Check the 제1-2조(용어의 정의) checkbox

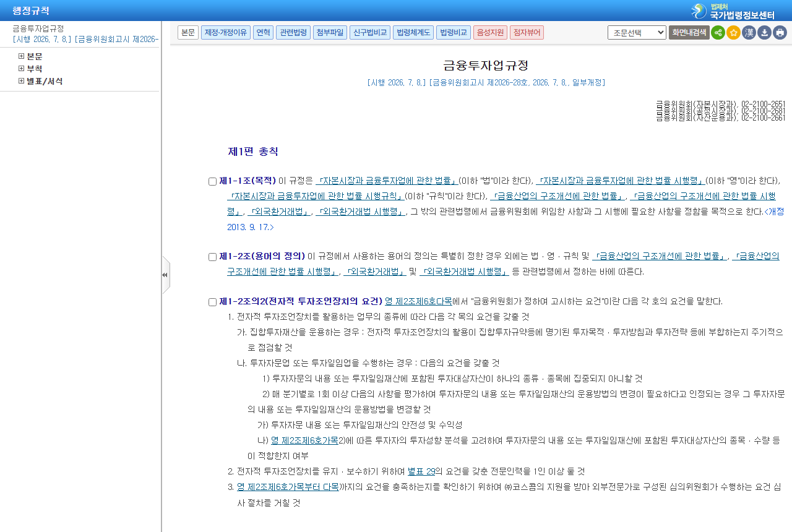coord(212,257)
